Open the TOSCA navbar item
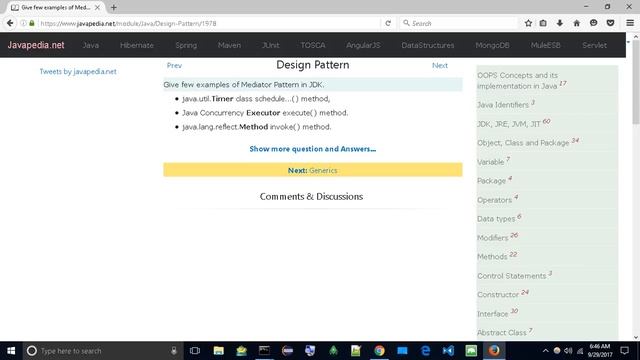 point(313,45)
